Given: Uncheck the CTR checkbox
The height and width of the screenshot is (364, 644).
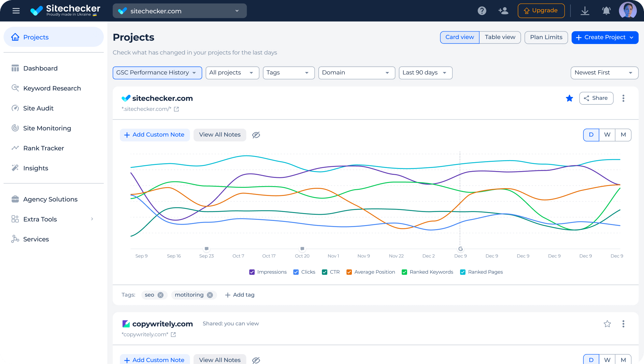Looking at the screenshot, I should tap(325, 272).
